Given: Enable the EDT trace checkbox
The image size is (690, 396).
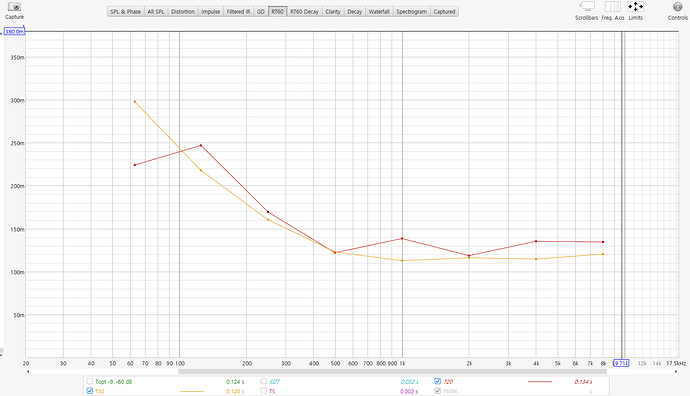Looking at the screenshot, I should coord(264,381).
